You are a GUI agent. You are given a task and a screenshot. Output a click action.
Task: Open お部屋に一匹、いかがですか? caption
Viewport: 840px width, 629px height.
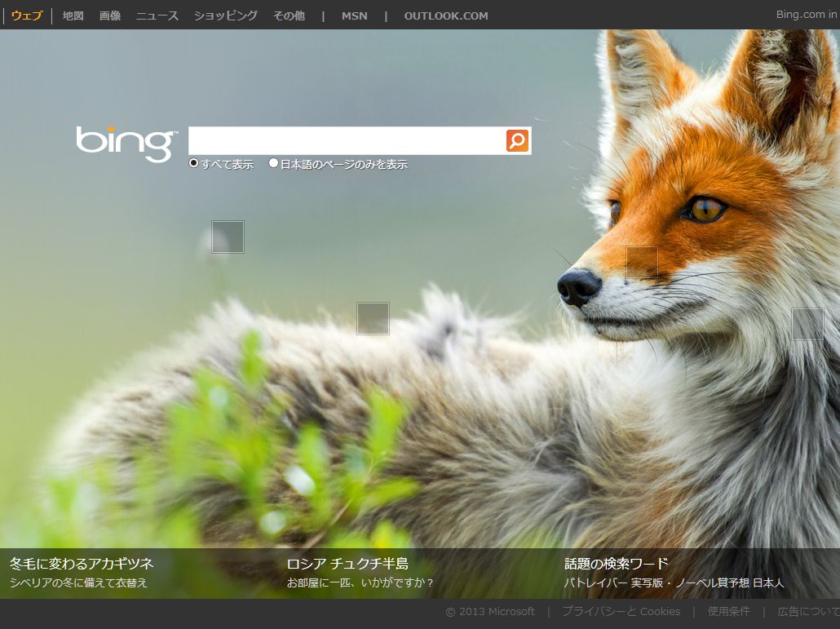click(360, 582)
